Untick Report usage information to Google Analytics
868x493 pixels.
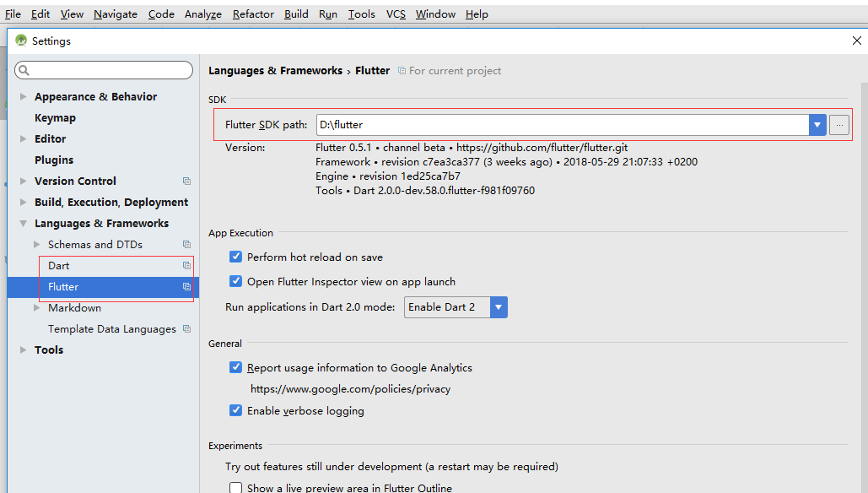[236, 367]
